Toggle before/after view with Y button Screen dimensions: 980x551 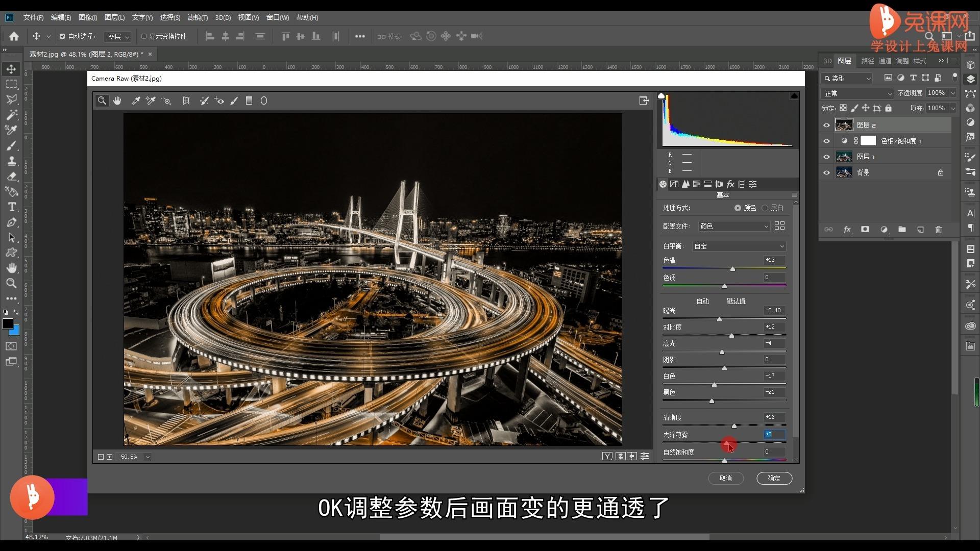point(607,456)
